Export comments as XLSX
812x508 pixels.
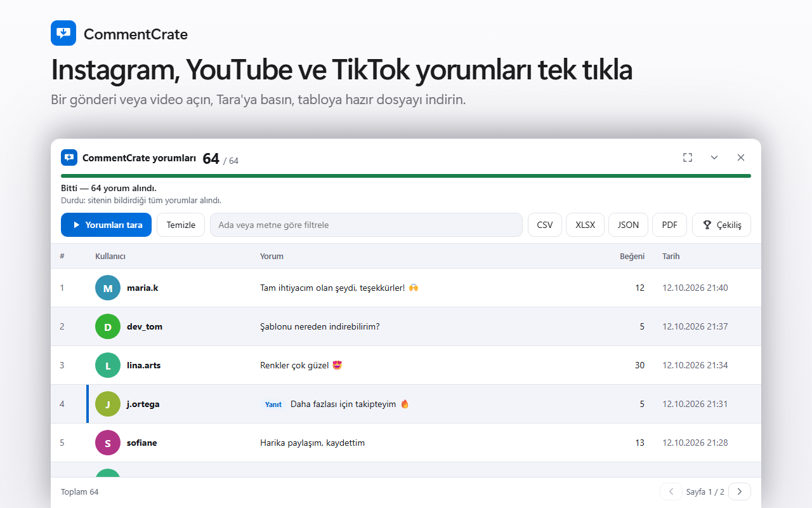(x=585, y=225)
